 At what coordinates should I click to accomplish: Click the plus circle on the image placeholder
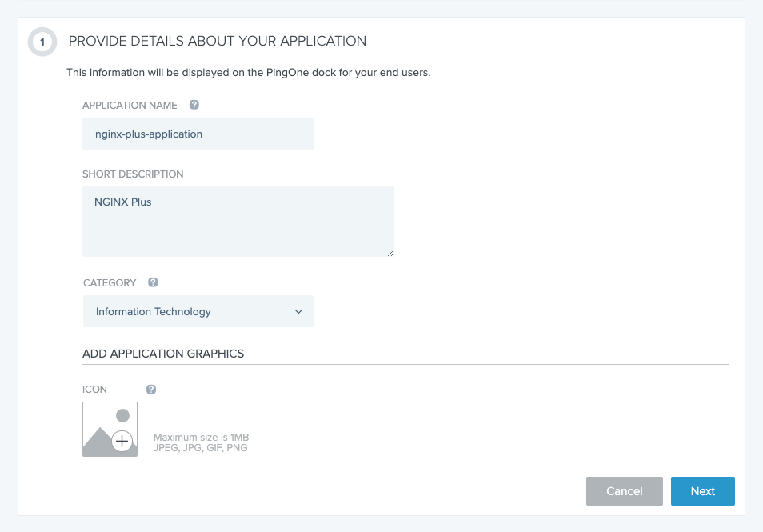pyautogui.click(x=122, y=441)
